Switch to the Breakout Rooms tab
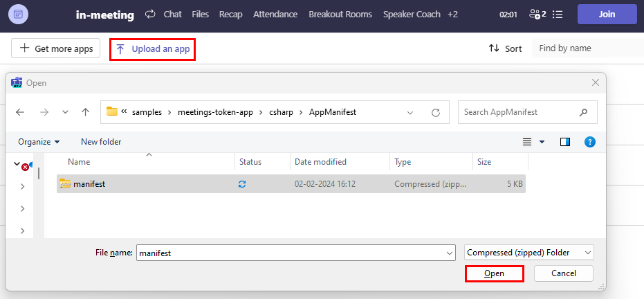Viewport: 644px width, 299px height. [340, 15]
